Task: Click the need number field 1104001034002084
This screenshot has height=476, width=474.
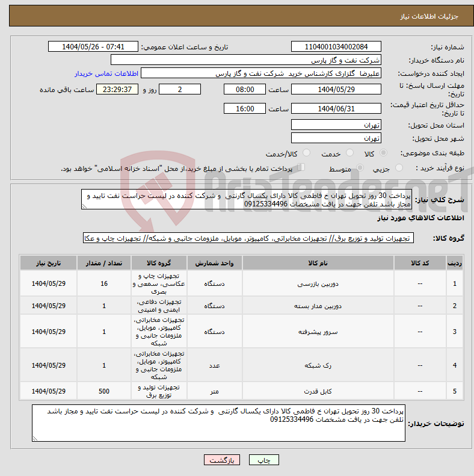Action: click(x=336, y=47)
